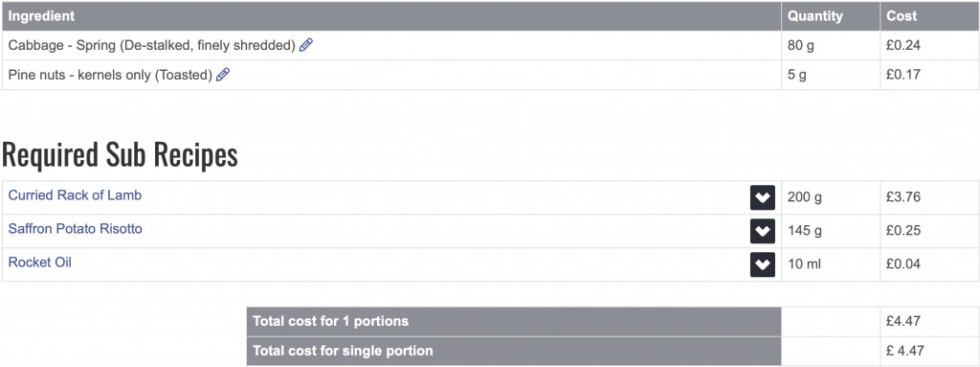The width and height of the screenshot is (980, 367).
Task: Click the 80 g quantity cell
Action: point(831,46)
